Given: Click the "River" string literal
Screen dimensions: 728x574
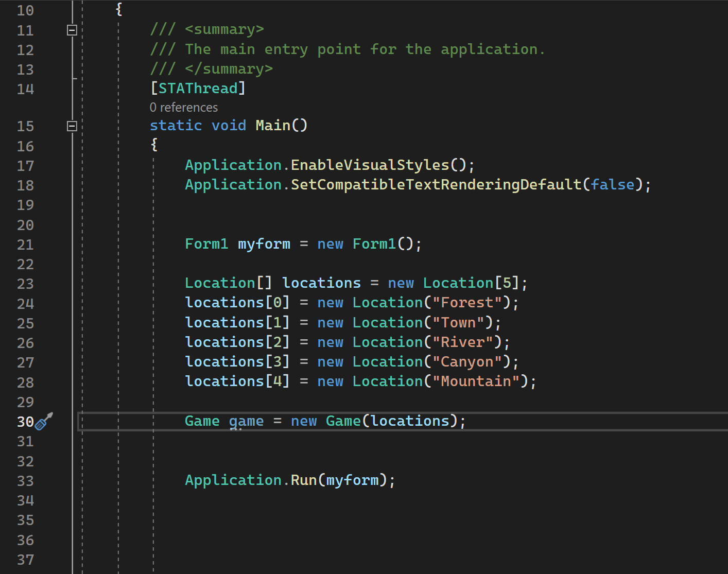Looking at the screenshot, I should click(462, 342).
